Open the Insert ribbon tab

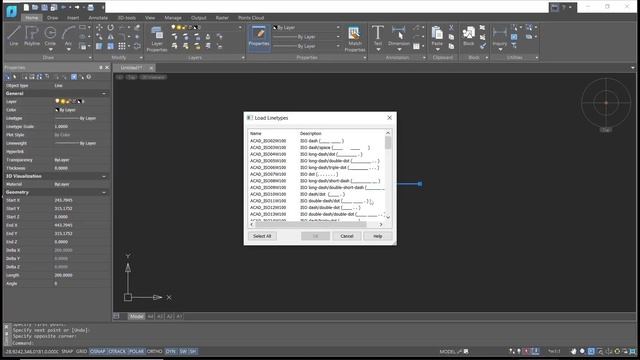pos(73,18)
